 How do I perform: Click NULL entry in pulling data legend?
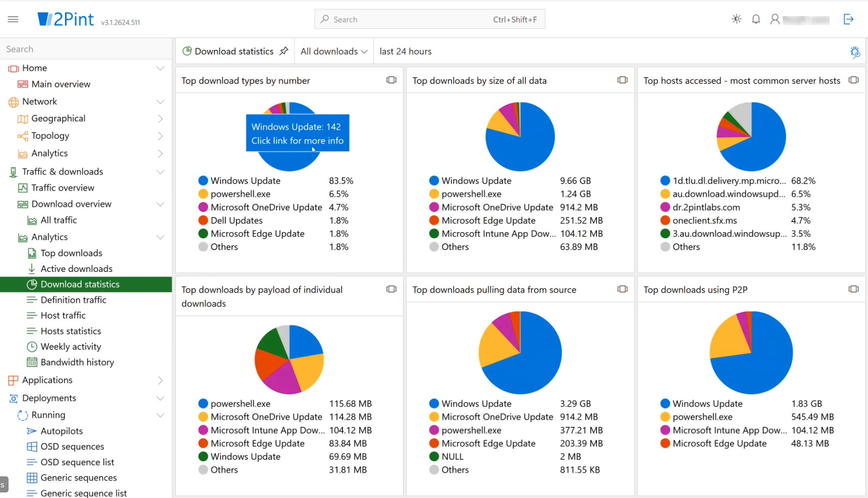(x=452, y=457)
